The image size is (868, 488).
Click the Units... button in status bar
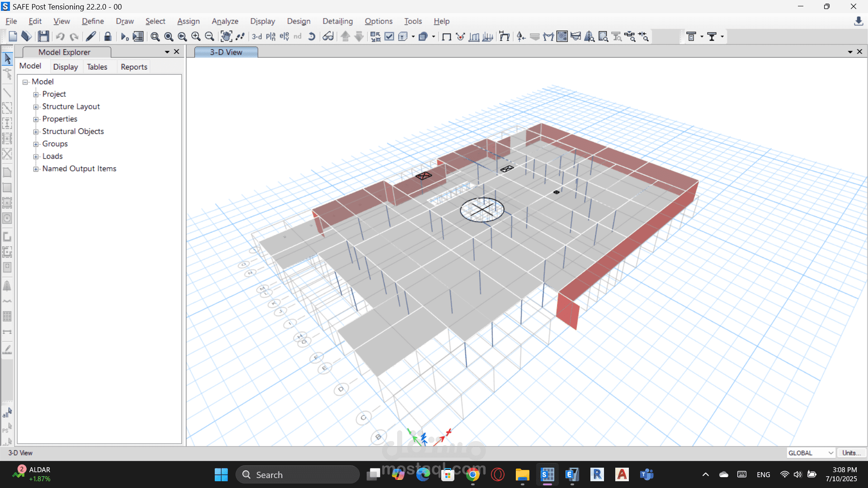tap(851, 453)
